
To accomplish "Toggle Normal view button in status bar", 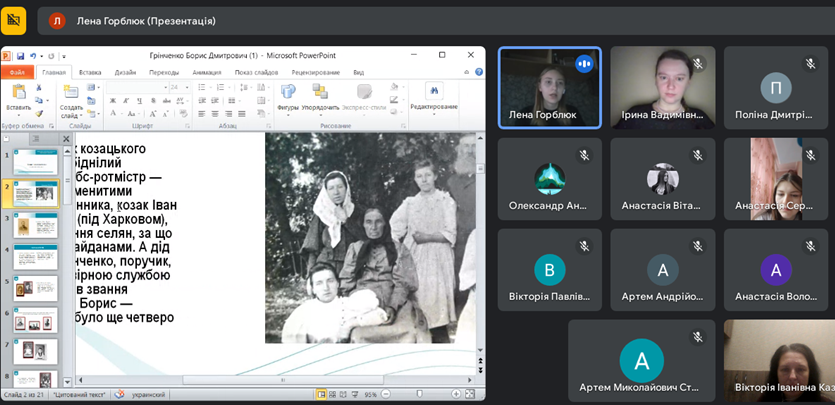I will [322, 395].
